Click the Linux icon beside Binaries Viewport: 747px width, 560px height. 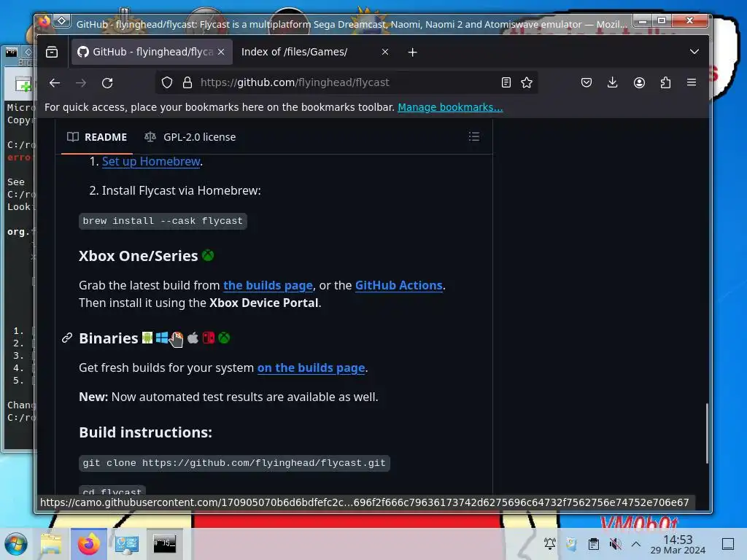[x=177, y=338]
